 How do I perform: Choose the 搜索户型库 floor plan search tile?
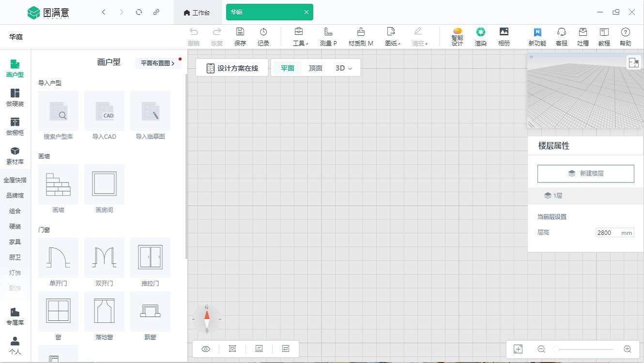click(58, 111)
